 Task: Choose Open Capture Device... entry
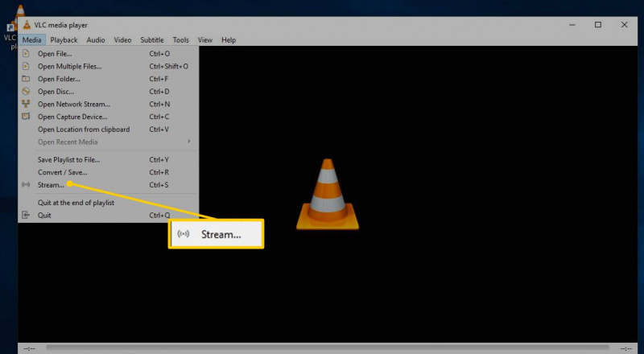pos(109,117)
